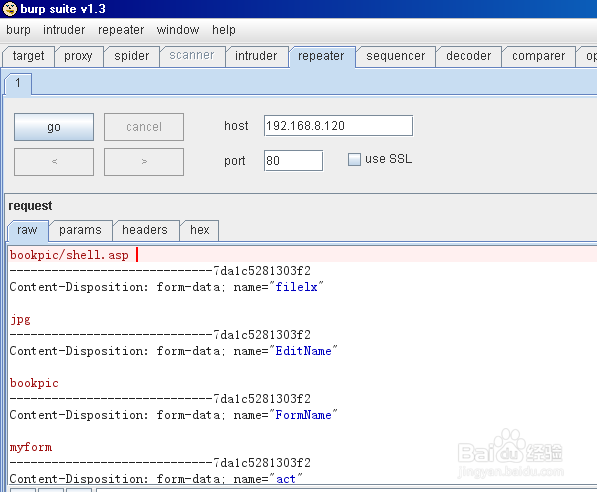Switch to the params request tab
This screenshot has height=492, width=597.
(80, 230)
